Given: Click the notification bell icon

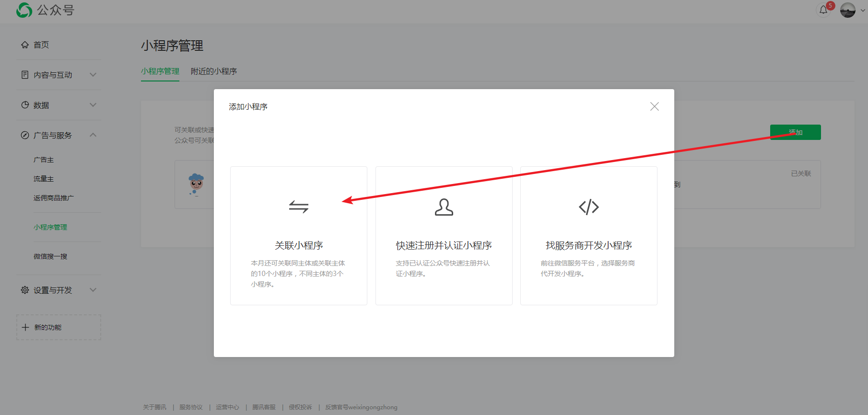Looking at the screenshot, I should (x=823, y=10).
